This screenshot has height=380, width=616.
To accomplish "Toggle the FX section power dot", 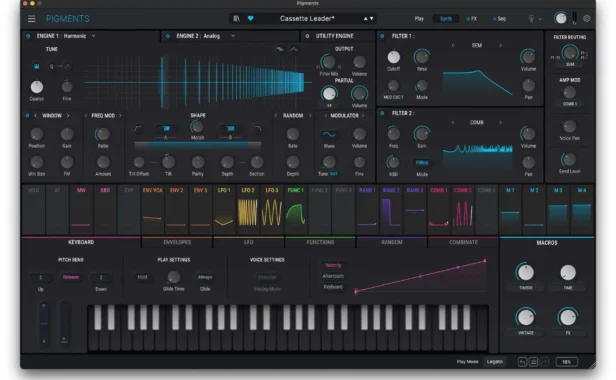I will click(x=468, y=19).
